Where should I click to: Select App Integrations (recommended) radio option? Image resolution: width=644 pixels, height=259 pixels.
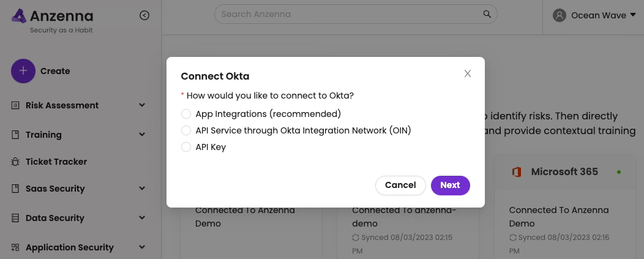tap(186, 114)
